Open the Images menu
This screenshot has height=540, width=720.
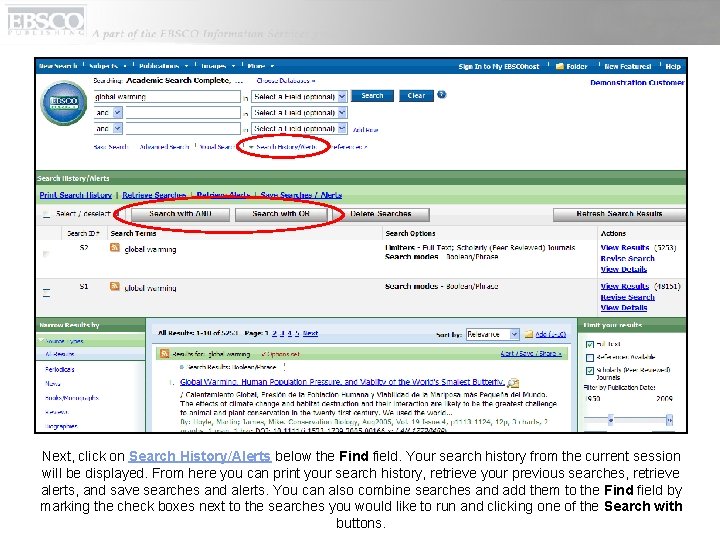pyautogui.click(x=218, y=66)
